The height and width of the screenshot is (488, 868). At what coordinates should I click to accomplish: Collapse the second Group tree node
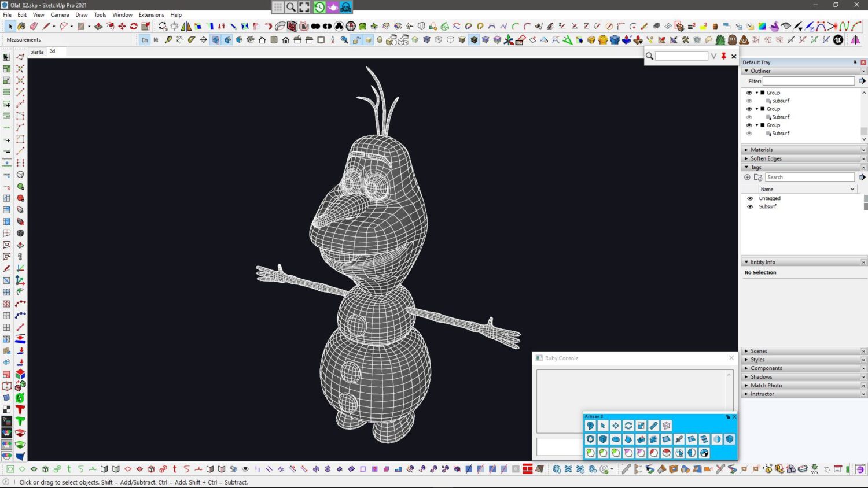[757, 109]
